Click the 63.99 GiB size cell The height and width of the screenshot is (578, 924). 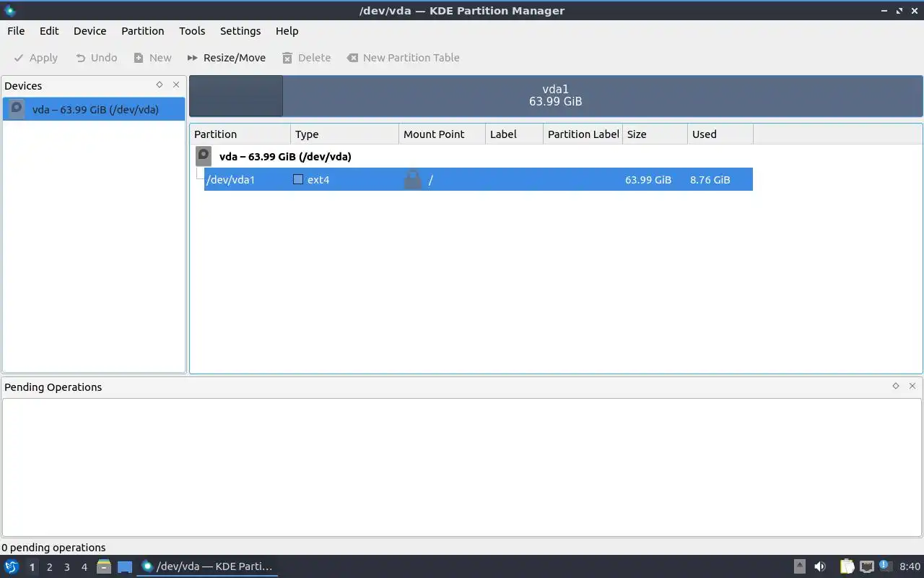click(648, 180)
